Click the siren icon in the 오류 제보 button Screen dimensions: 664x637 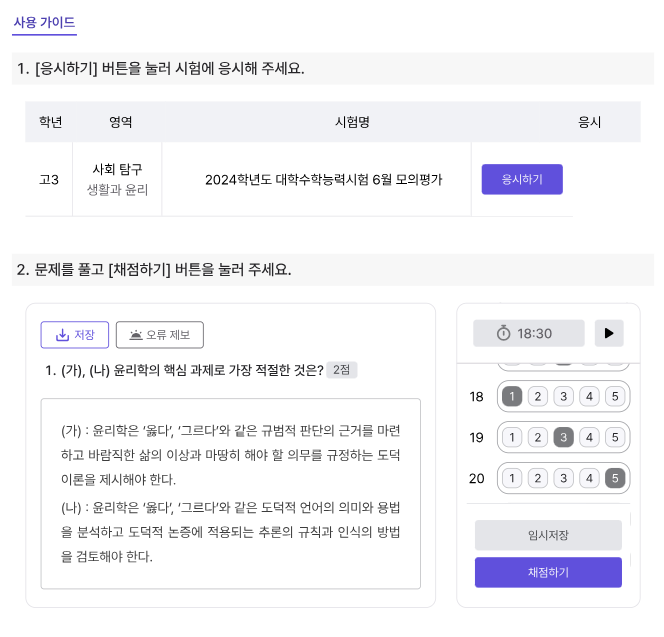tap(136, 335)
